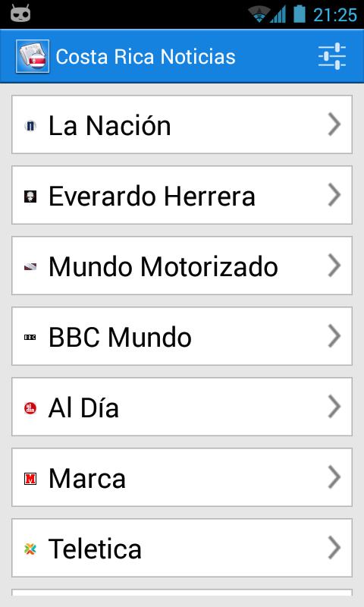Open the Teletica news feed
The height and width of the screenshot is (607, 364).
pos(182,548)
